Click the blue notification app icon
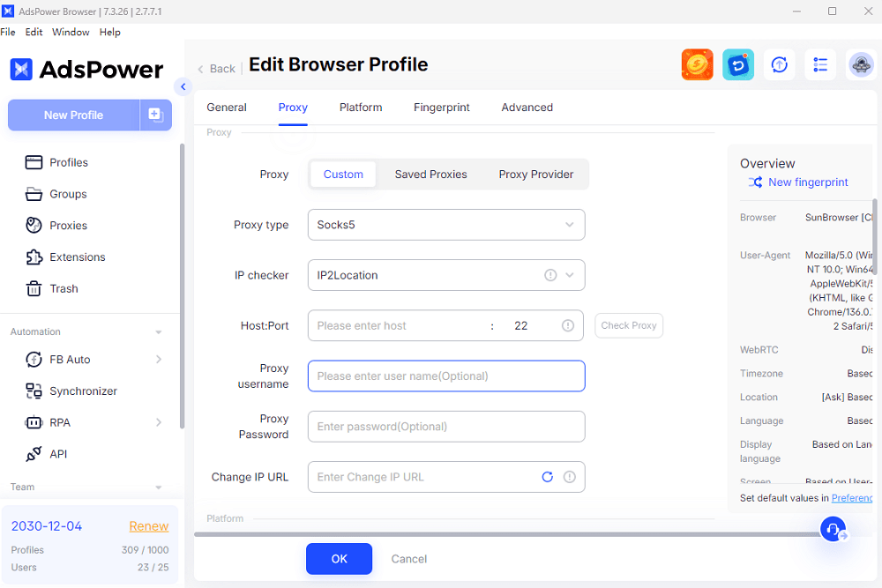882x588 pixels. tap(738, 64)
